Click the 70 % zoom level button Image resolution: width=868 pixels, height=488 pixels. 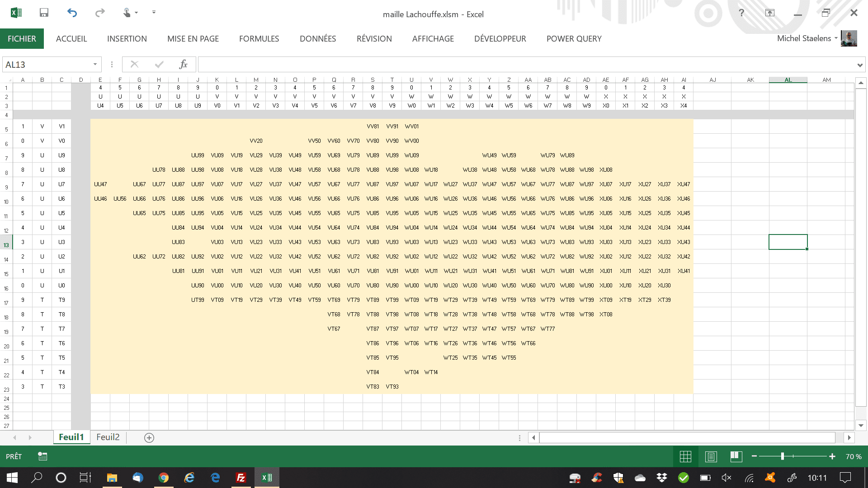854,456
